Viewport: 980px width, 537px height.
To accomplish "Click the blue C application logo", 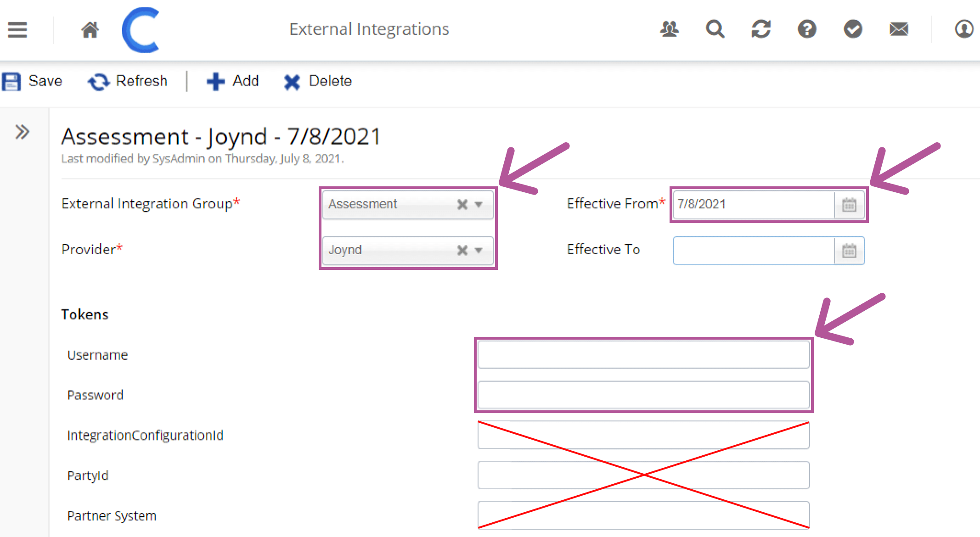I will [141, 30].
